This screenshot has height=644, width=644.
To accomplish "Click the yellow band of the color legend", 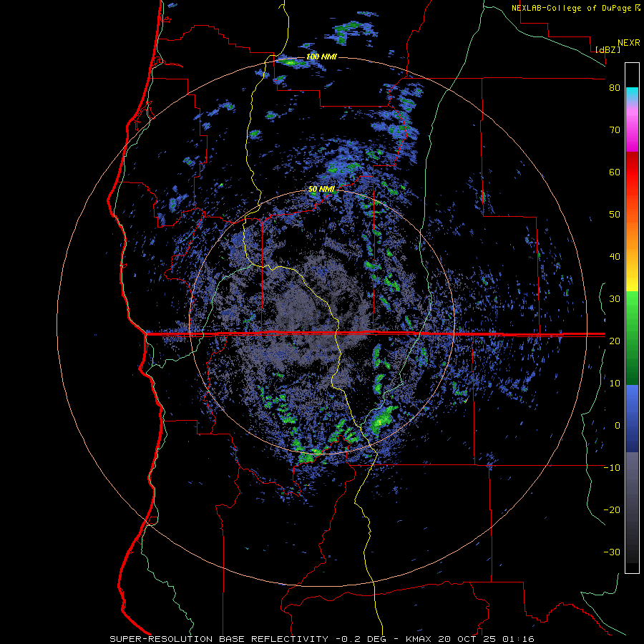I will pos(632,279).
